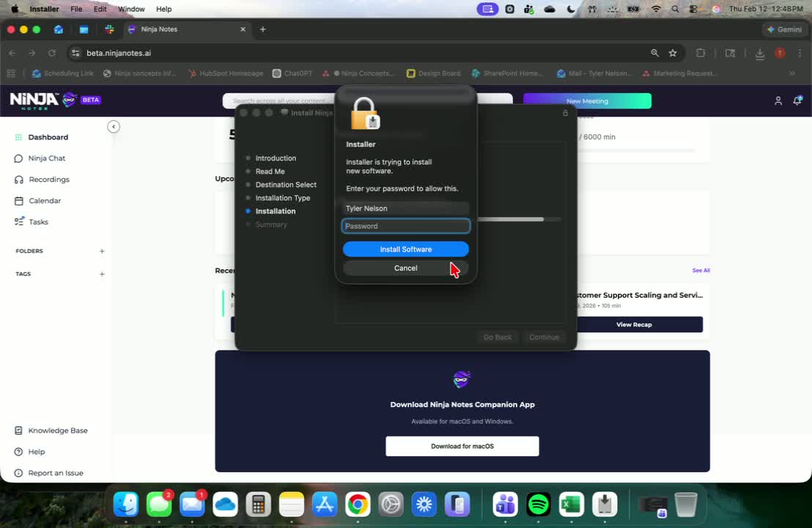Select the Tyler Nelson username field
Viewport: 812px width, 528px height.
[405, 208]
